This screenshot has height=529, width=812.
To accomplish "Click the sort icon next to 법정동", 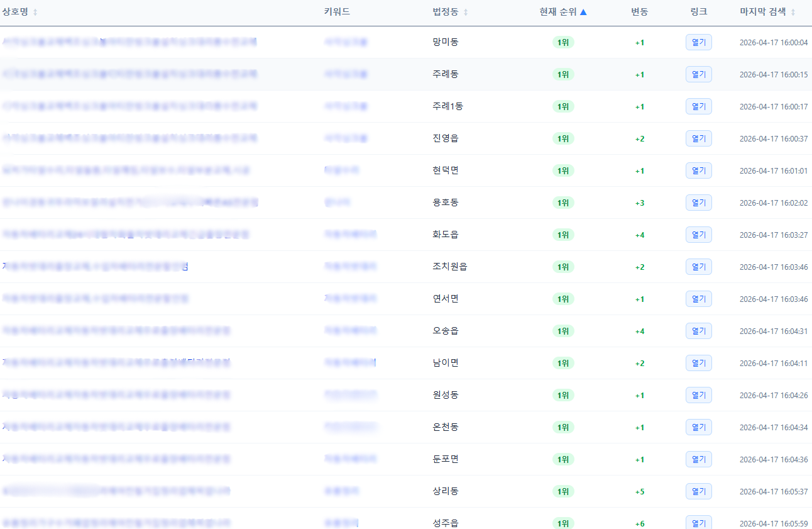I will (x=466, y=13).
